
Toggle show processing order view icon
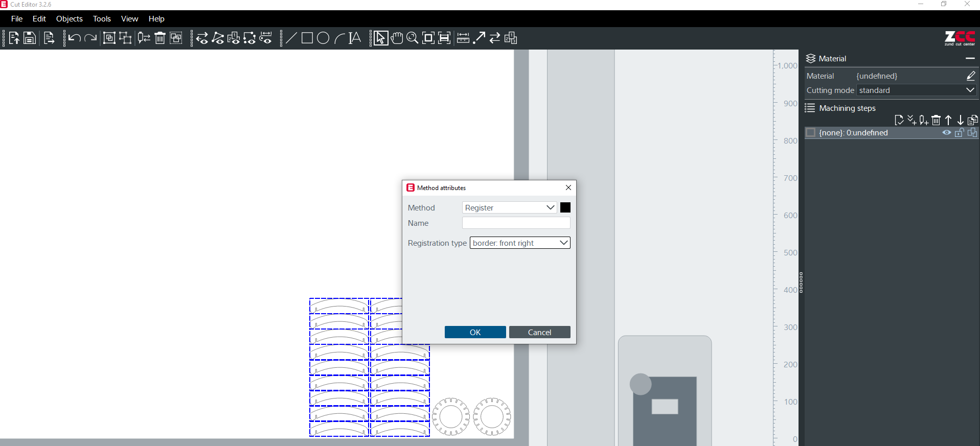click(234, 38)
